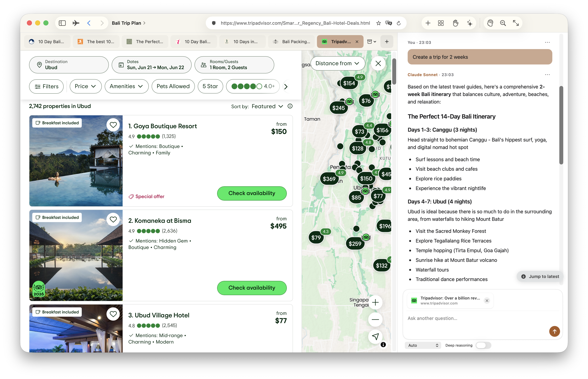
Task: Open the Bali Packing... tab
Action: point(291,42)
